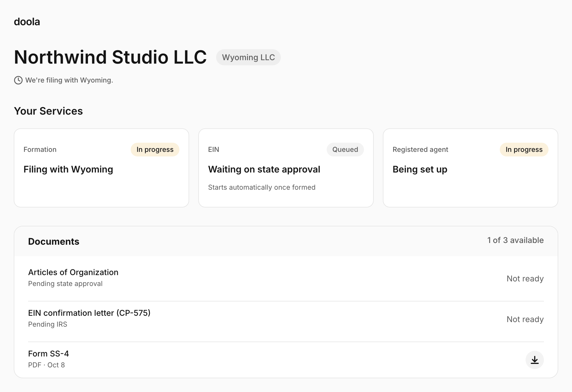This screenshot has height=392, width=572.
Task: Open the Formation service card
Action: [x=101, y=168]
